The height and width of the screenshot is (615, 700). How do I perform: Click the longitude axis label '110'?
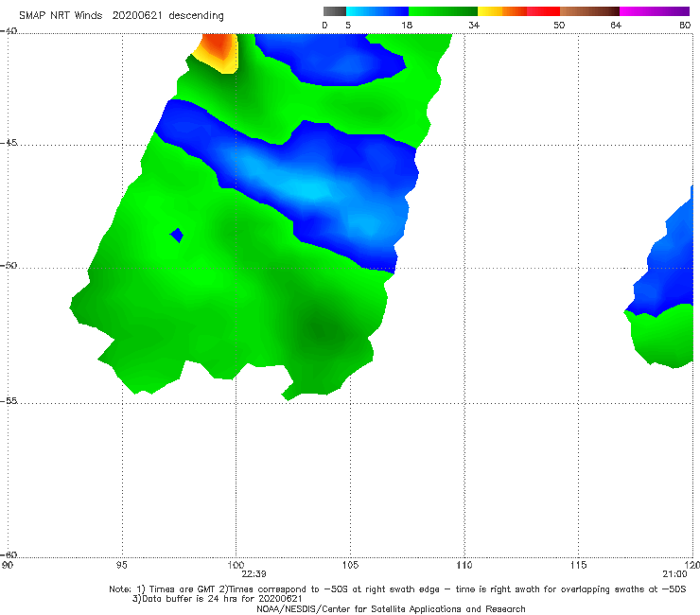coord(464,565)
